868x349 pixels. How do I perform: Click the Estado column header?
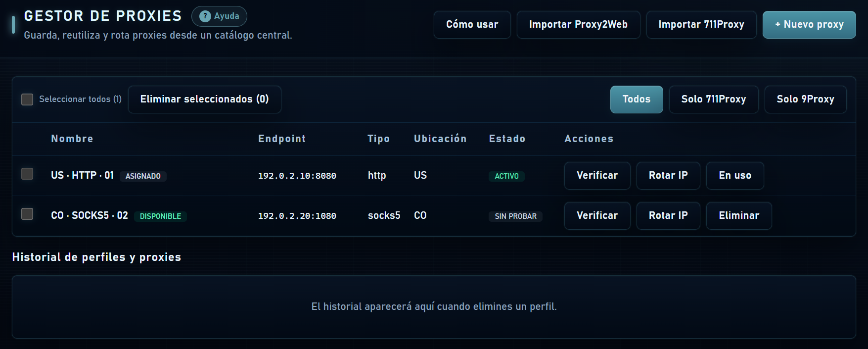[507, 139]
